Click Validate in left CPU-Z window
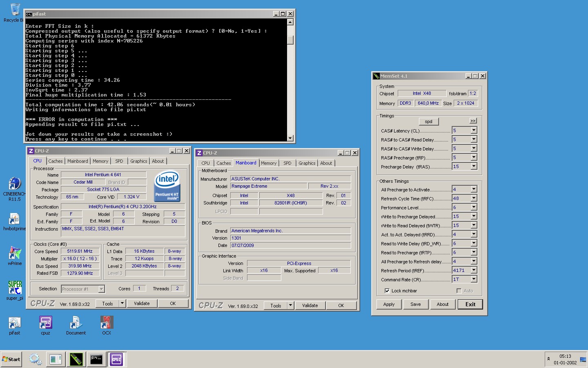Viewport: 588px width, 368px height. (142, 303)
